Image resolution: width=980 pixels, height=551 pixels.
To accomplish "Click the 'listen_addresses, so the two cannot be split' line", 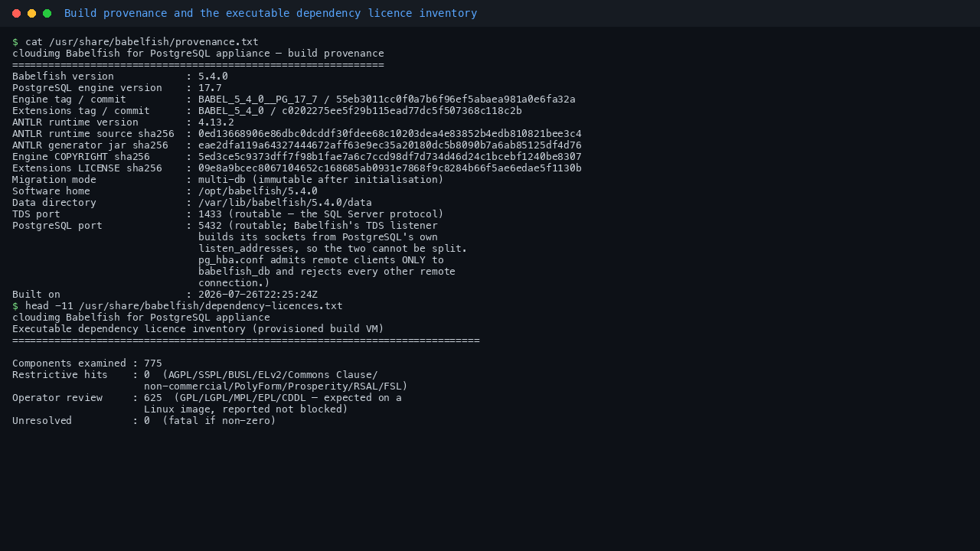I will (x=333, y=249).
